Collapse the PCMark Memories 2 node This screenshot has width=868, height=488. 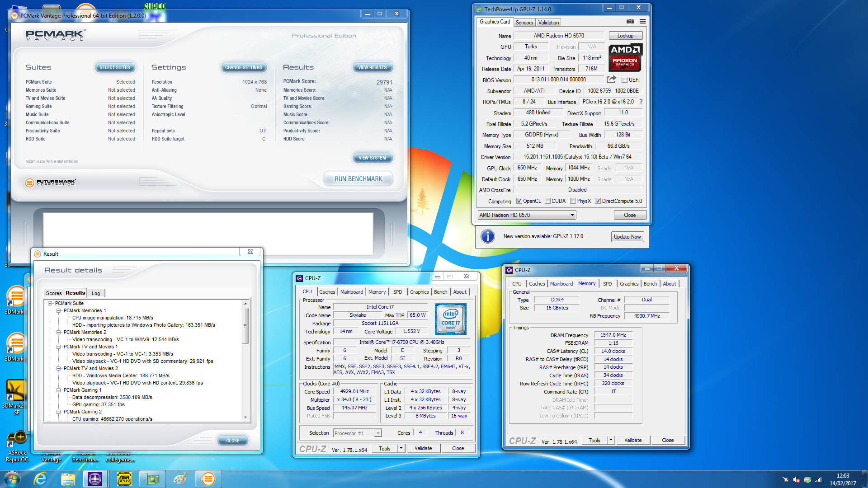(58, 333)
